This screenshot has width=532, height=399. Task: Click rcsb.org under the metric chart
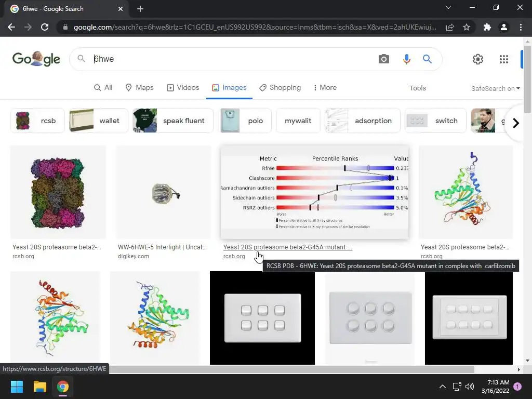pyautogui.click(x=234, y=256)
